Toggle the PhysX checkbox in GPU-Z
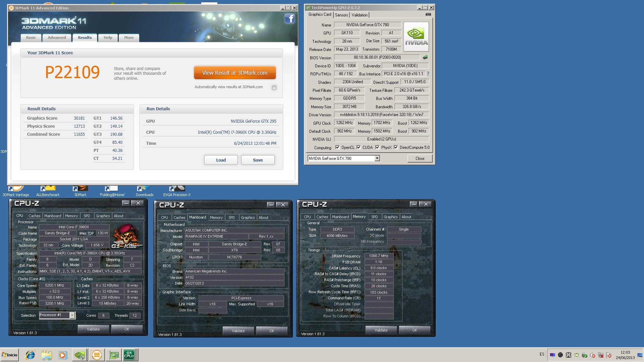The width and height of the screenshot is (644, 362). [x=377, y=147]
